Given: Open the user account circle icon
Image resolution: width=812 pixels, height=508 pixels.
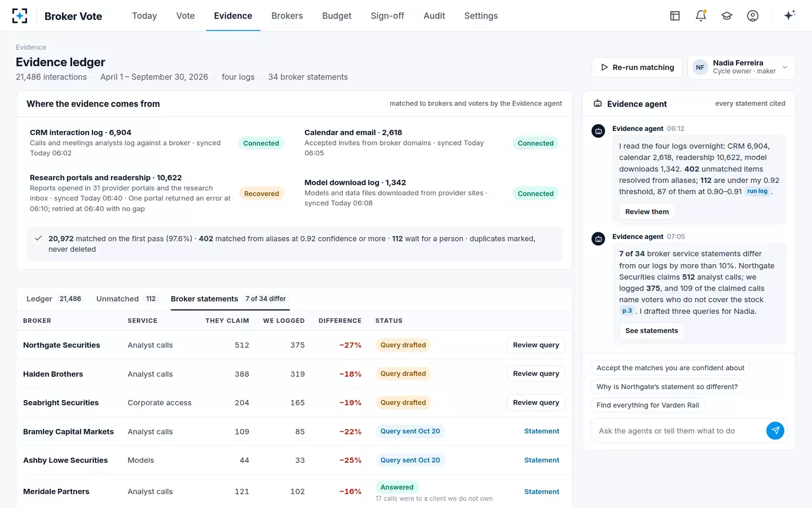Looking at the screenshot, I should (x=753, y=16).
